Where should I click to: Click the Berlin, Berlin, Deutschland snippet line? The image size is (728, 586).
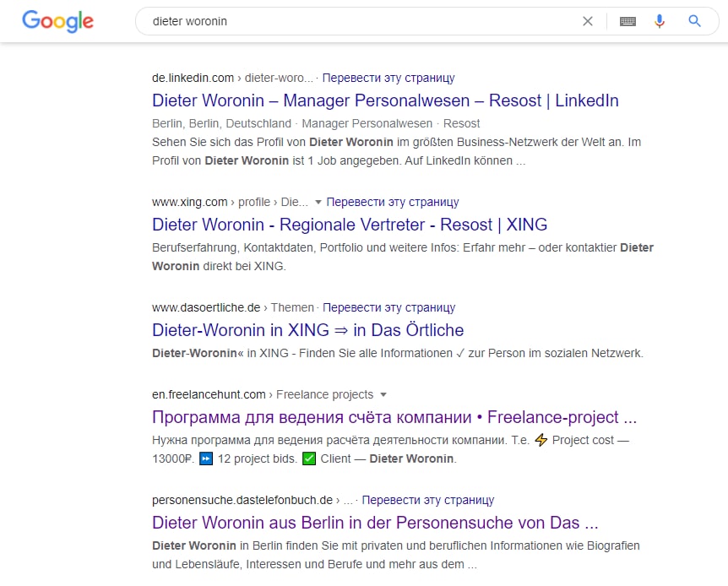316,123
